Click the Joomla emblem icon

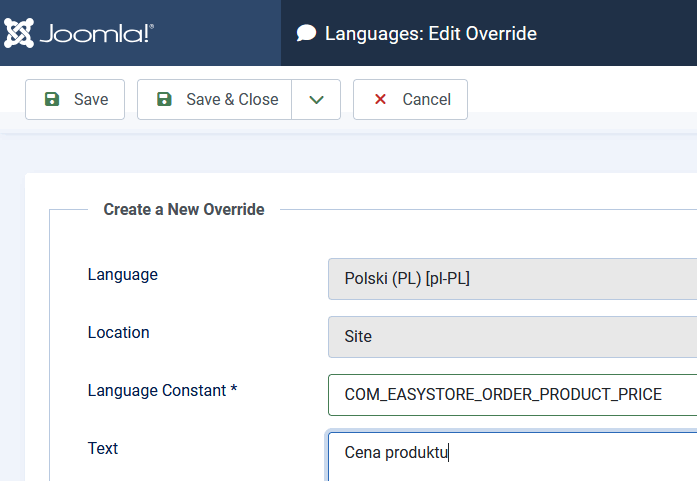19,33
